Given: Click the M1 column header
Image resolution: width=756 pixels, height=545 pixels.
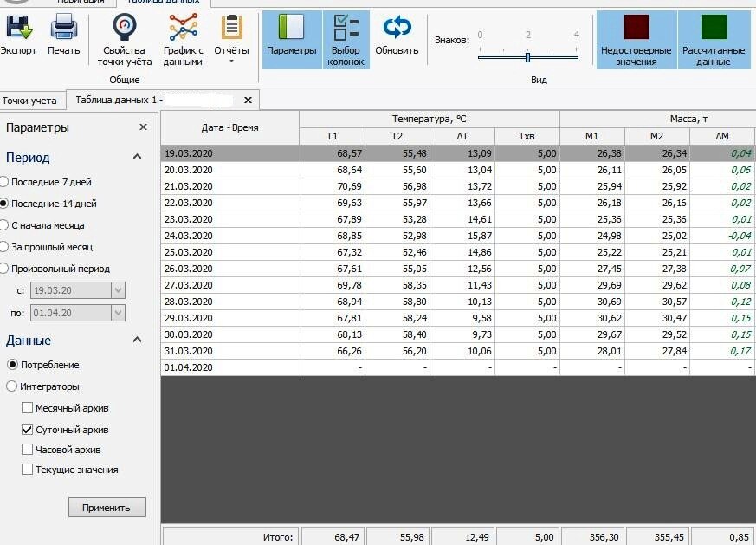Looking at the screenshot, I should point(592,136).
